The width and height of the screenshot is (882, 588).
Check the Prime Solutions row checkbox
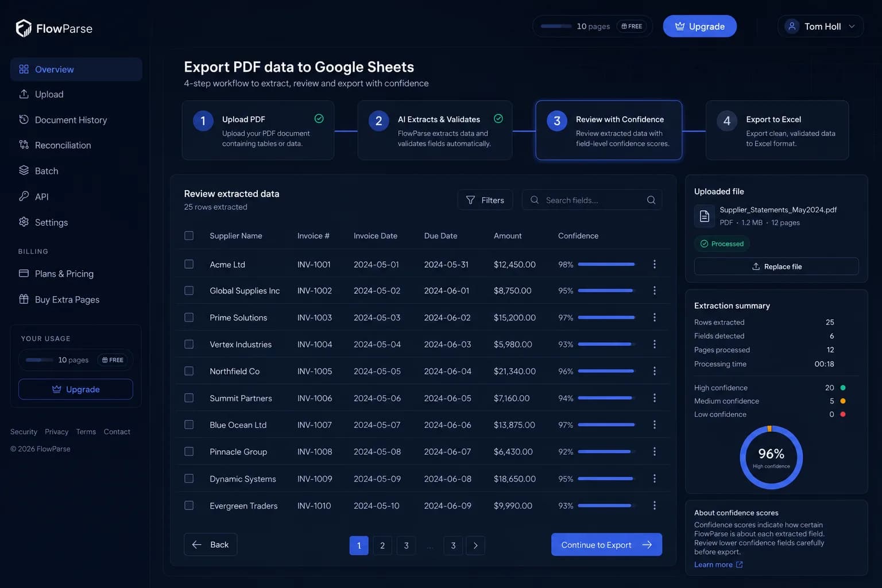click(189, 318)
